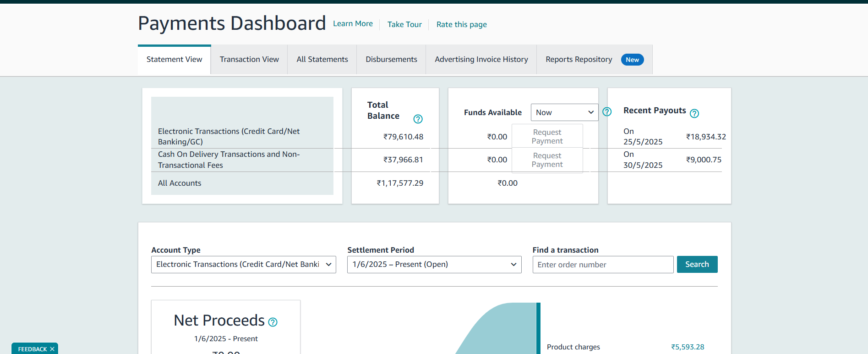The image size is (868, 354).
Task: Click the Payments Dashboard heading
Action: tap(232, 23)
